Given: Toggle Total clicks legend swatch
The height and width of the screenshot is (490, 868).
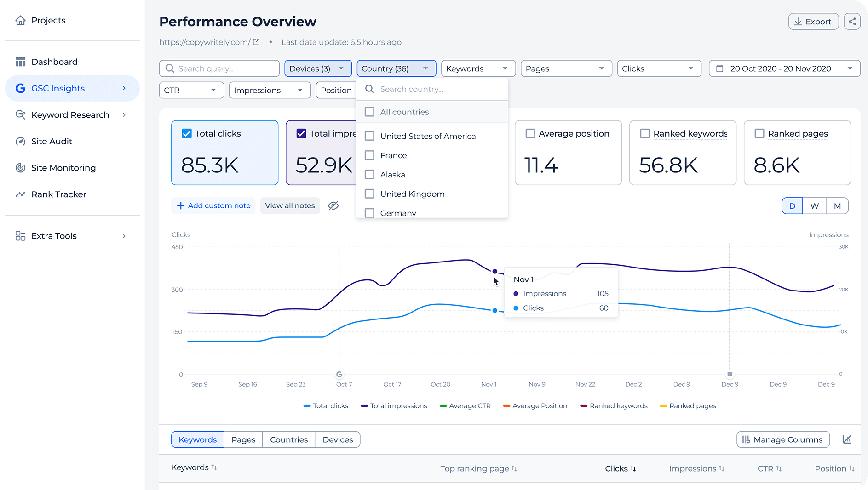Looking at the screenshot, I should click(307, 406).
